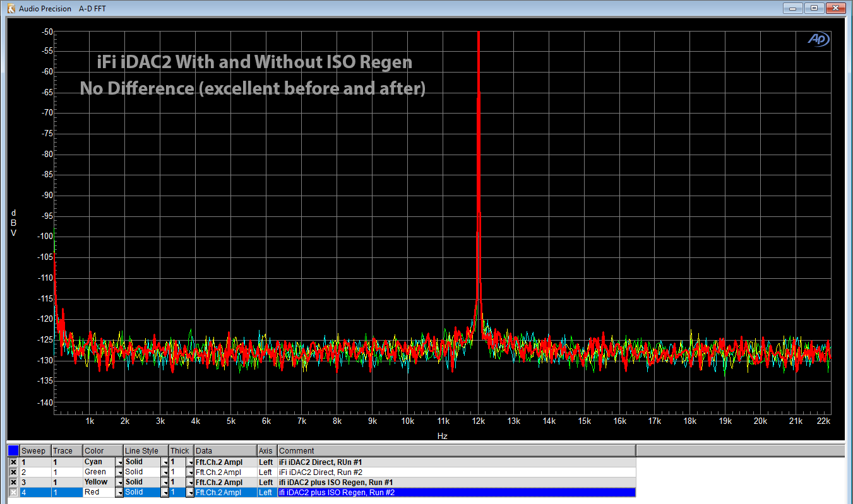This screenshot has height=504, width=853.
Task: Click the -50 amplitude axis label
Action: click(47, 32)
